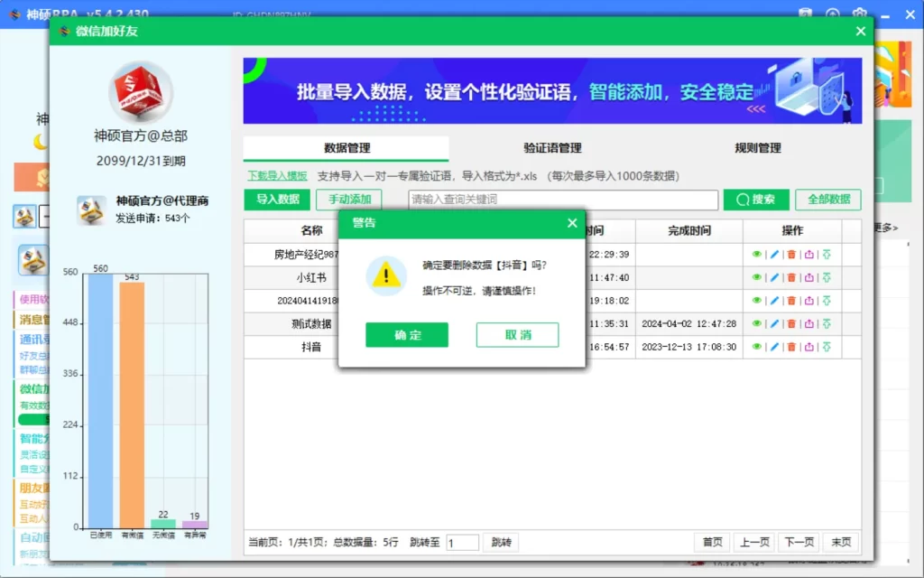
Task: Open settings via the gear icon in the title bar
Action: [x=859, y=14]
